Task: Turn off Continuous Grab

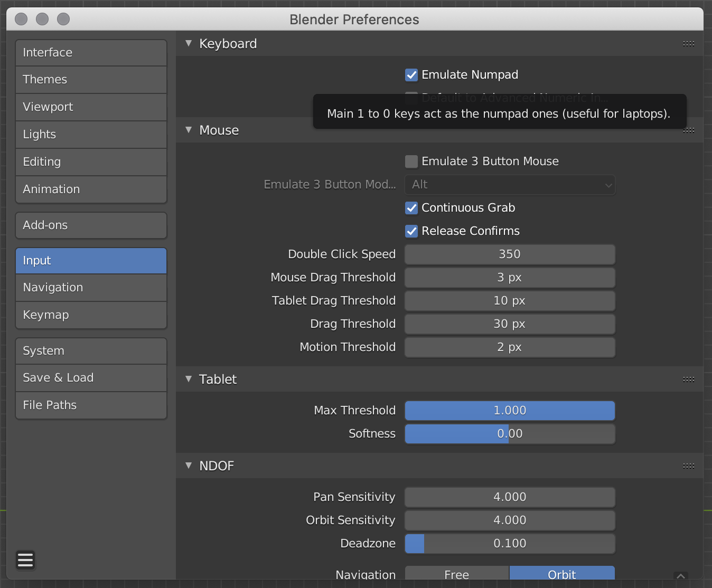Action: pos(411,208)
